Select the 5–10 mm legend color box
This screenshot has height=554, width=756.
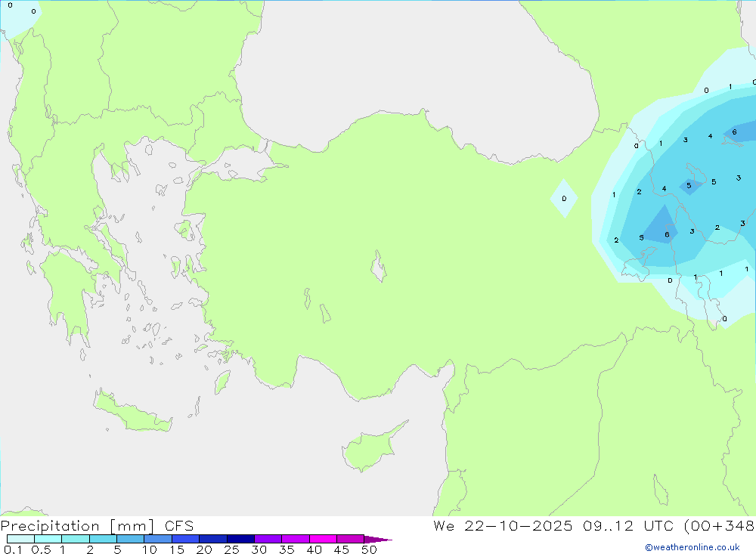click(x=130, y=539)
